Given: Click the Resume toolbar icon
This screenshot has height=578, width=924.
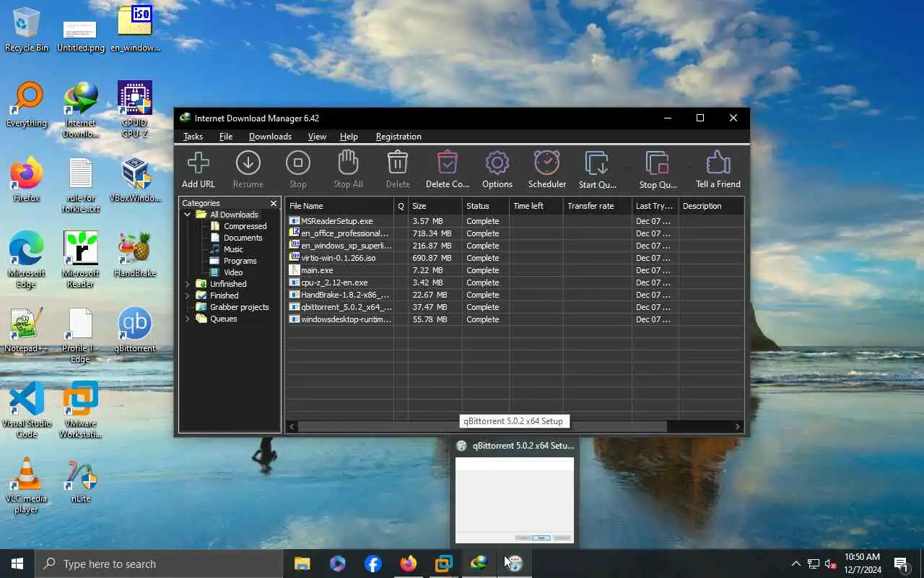Looking at the screenshot, I should (x=248, y=163).
